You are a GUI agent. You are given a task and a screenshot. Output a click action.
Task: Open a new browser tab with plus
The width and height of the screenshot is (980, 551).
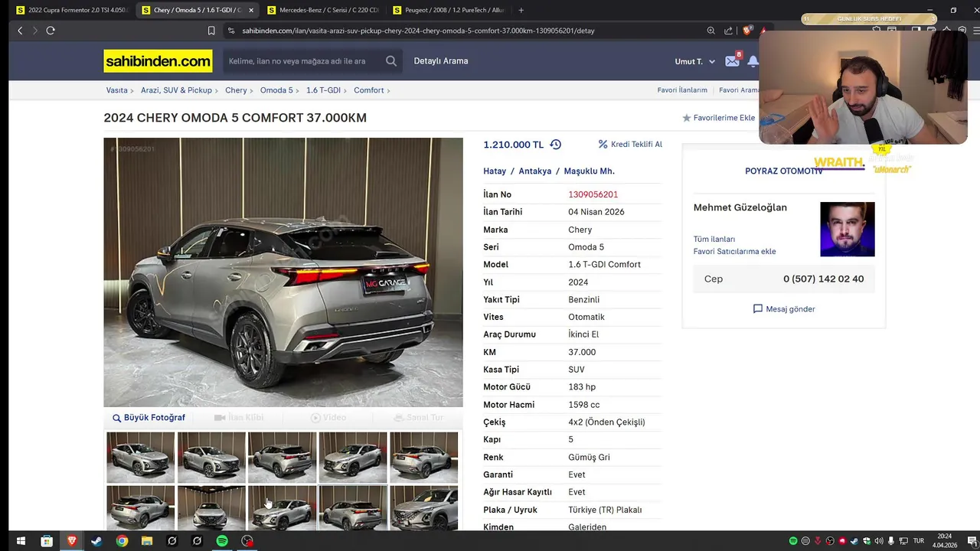[x=521, y=10]
